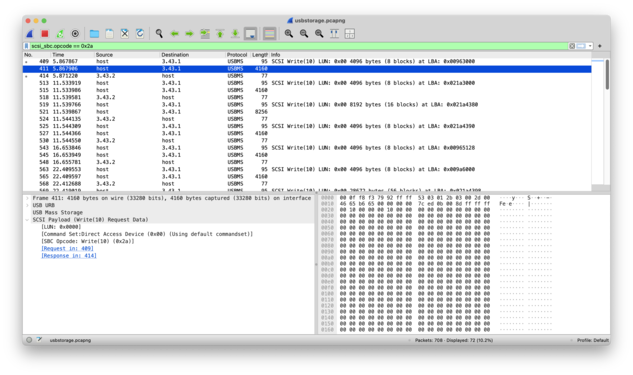Collapse the SCSI Payload tree node
The height and width of the screenshot is (375, 633).
coord(27,220)
